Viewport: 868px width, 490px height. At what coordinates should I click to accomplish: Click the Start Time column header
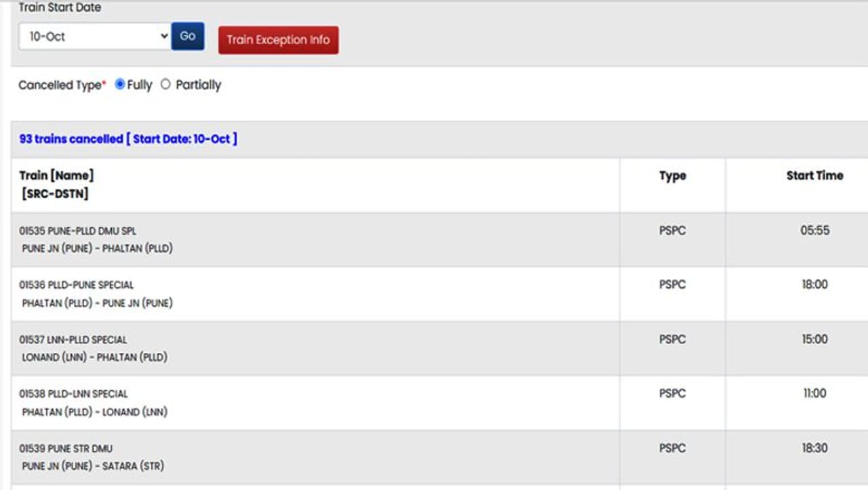(814, 176)
